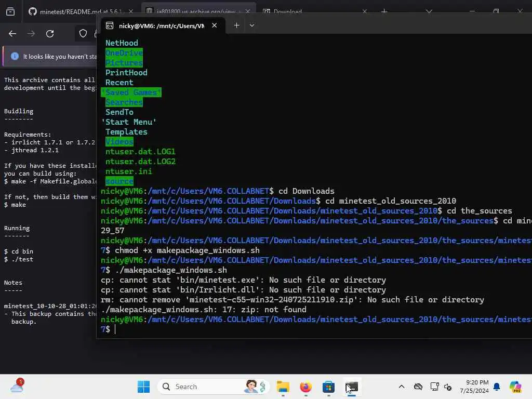Click the muted volume tray icon
This screenshot has width=532, height=399.
448,387
